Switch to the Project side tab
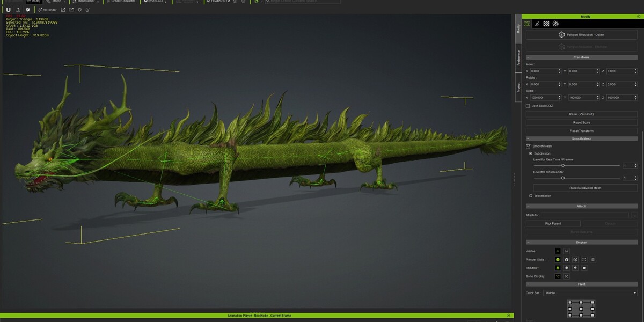Viewport: 644px width, 322px height. 518,87
